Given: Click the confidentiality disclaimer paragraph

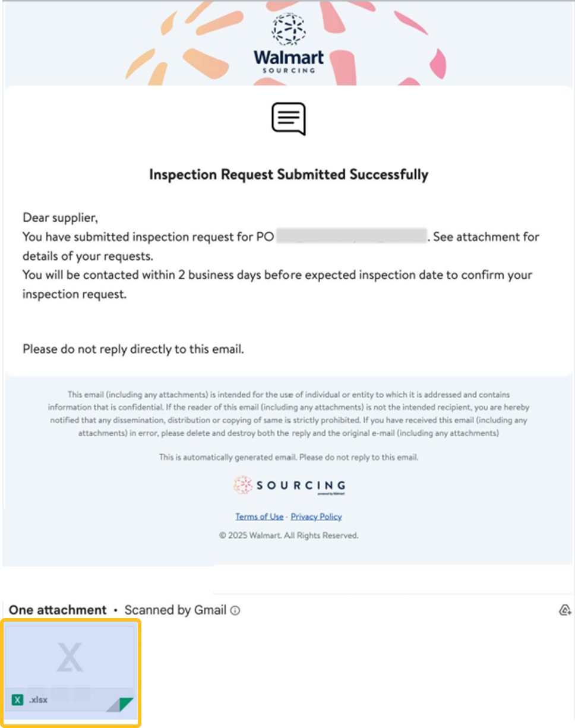Looking at the screenshot, I should 289,414.
